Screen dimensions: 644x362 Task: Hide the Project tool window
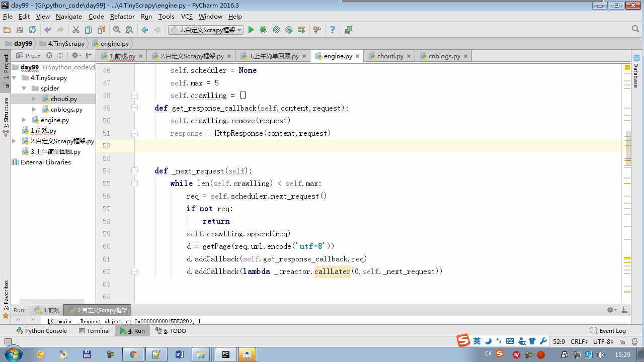[89, 56]
